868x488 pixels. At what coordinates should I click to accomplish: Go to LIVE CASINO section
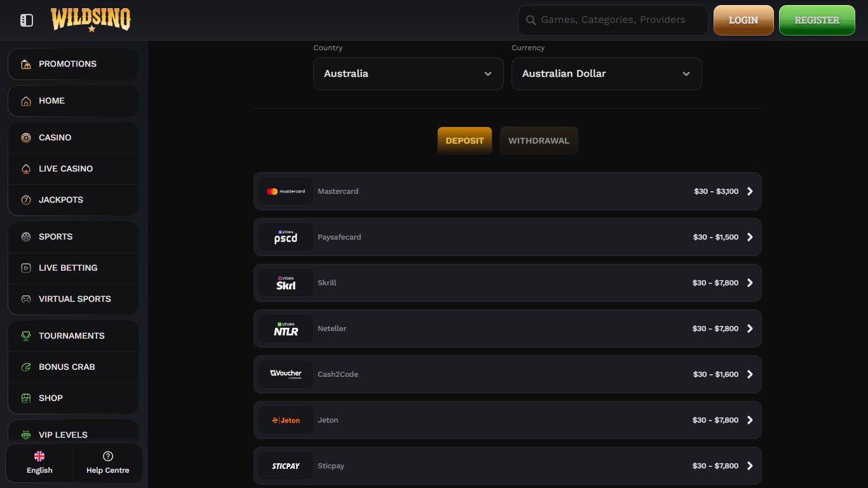click(x=73, y=169)
